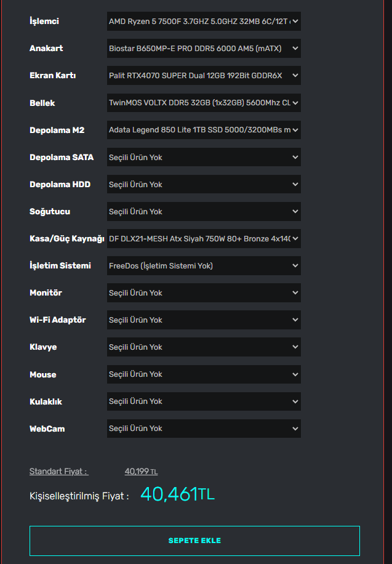Image resolution: width=392 pixels, height=564 pixels.
Task: Change the Bellek memory selection
Action: [x=204, y=103]
